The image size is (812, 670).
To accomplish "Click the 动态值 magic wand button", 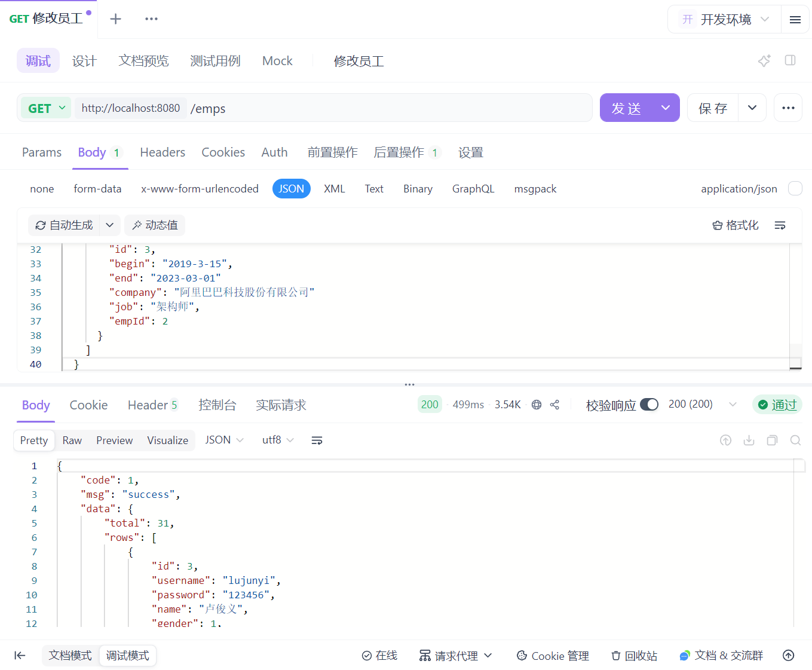I will point(155,225).
